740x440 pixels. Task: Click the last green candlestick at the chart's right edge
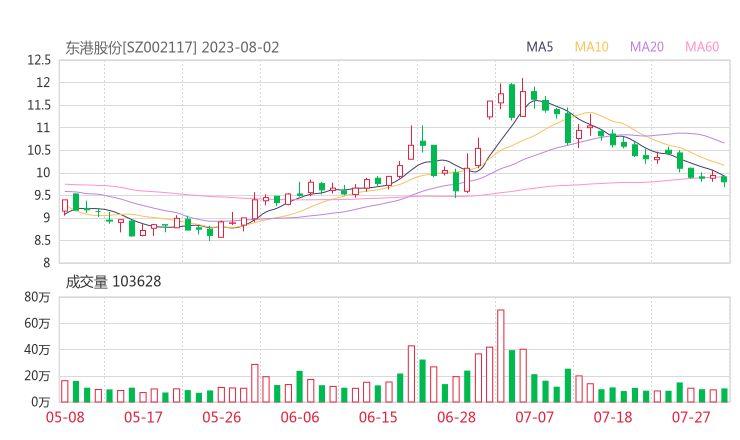click(x=724, y=180)
